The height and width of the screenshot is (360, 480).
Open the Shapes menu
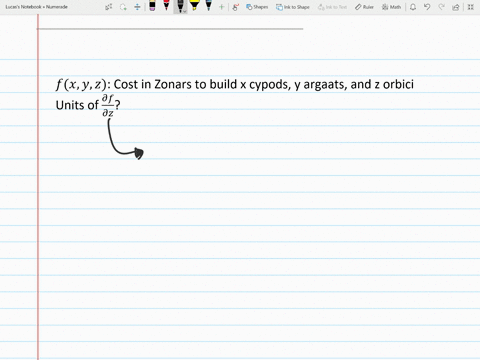coord(257,7)
